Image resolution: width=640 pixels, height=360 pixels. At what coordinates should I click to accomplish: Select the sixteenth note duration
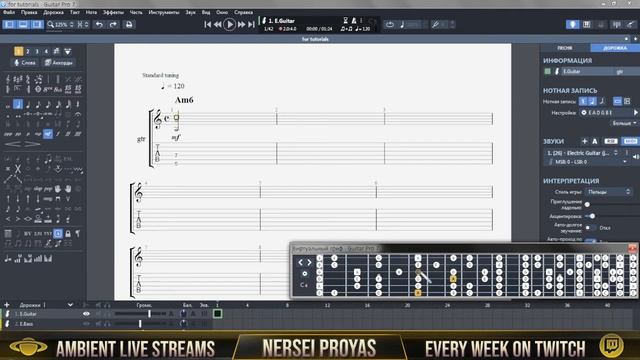48,104
